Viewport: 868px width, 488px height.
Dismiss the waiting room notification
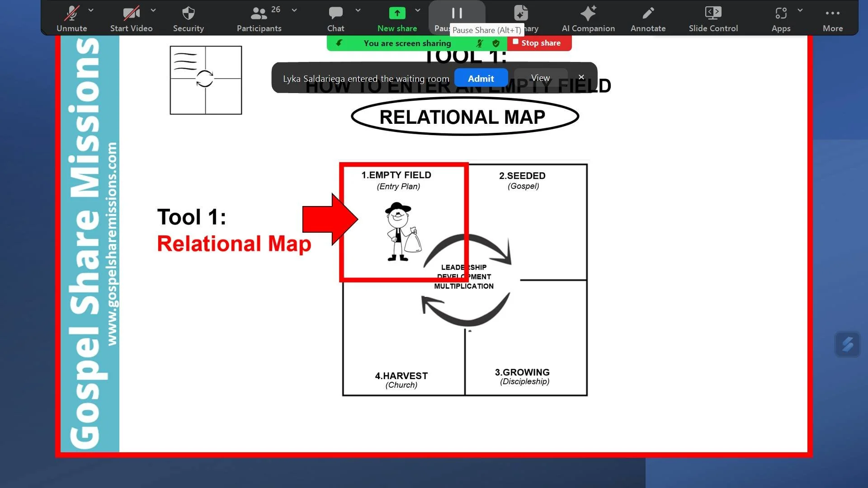tap(581, 77)
